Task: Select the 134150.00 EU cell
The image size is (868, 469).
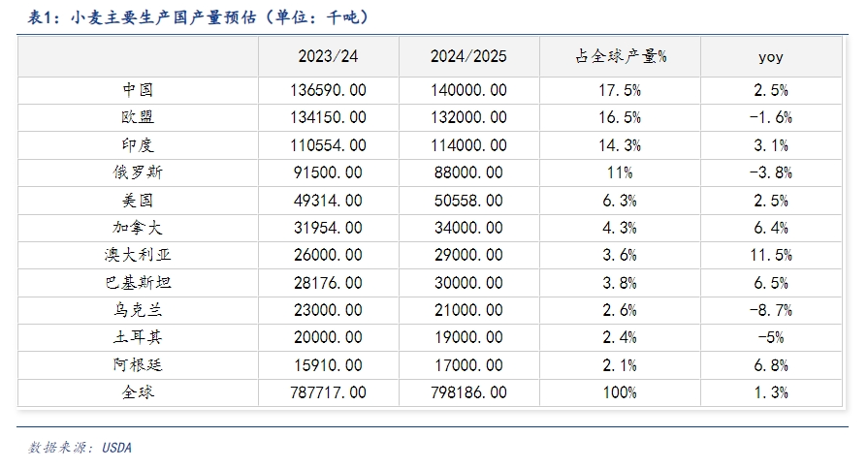Action: tap(328, 117)
